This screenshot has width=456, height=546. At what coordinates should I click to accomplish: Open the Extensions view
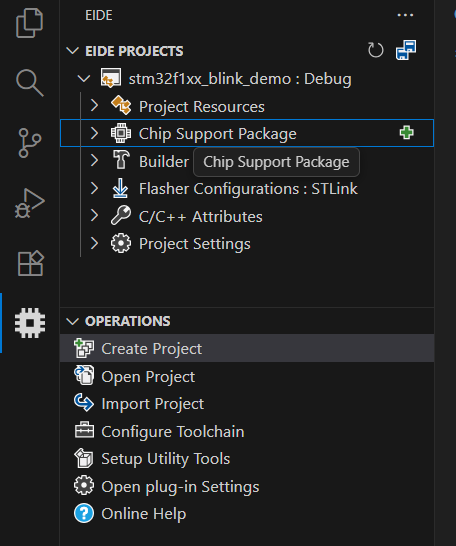[x=30, y=263]
